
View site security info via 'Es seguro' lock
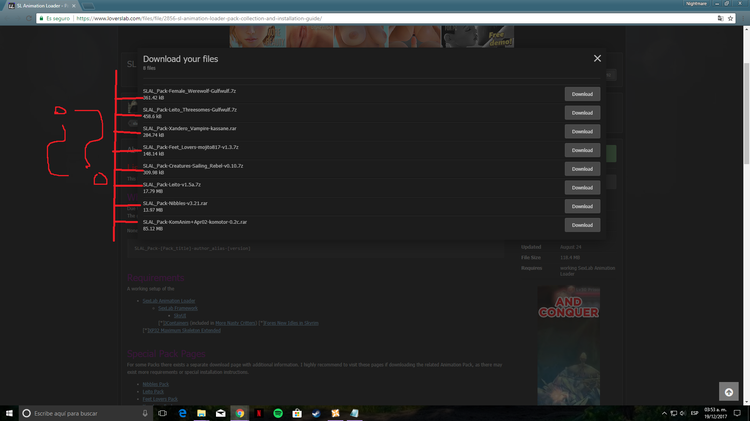55,18
